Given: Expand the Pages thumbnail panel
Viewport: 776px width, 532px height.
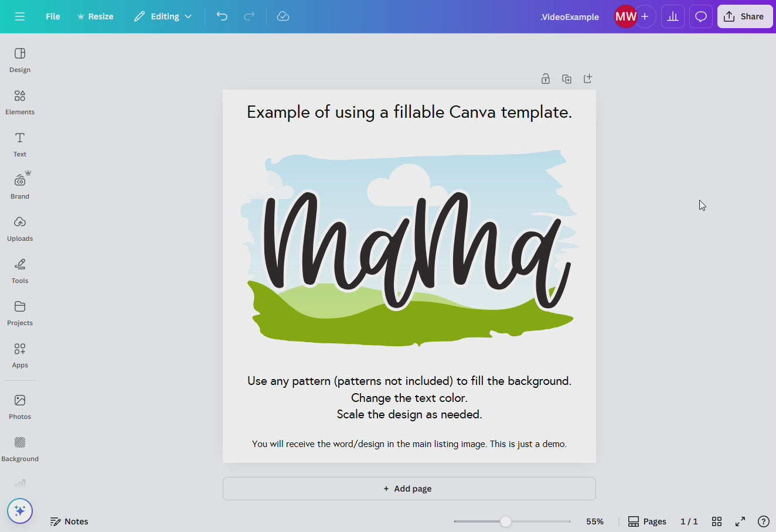Looking at the screenshot, I should click(647, 521).
